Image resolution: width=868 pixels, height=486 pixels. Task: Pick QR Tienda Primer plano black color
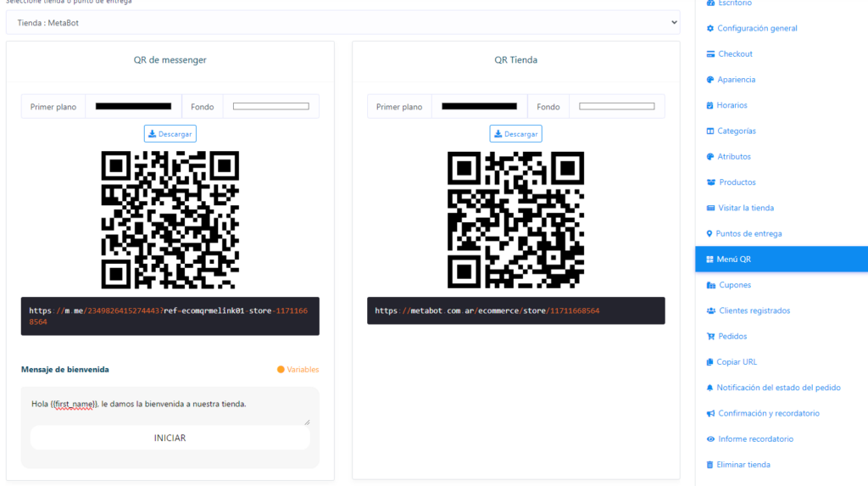[x=480, y=106]
